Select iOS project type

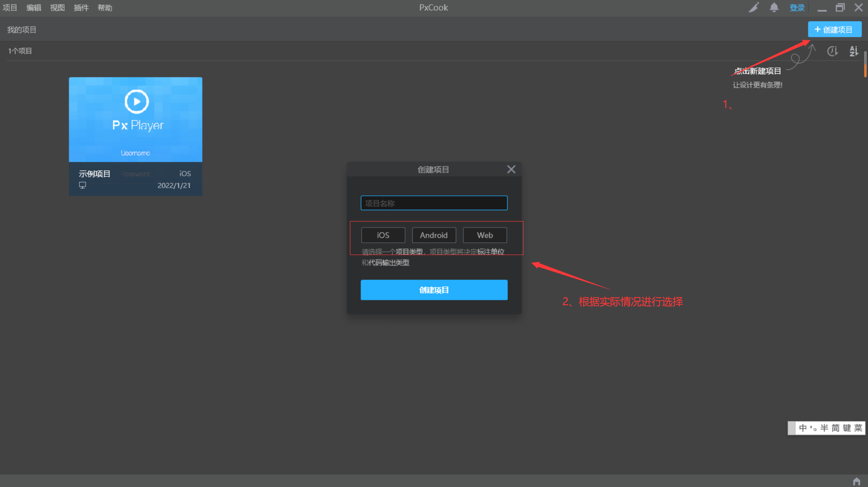coord(383,235)
